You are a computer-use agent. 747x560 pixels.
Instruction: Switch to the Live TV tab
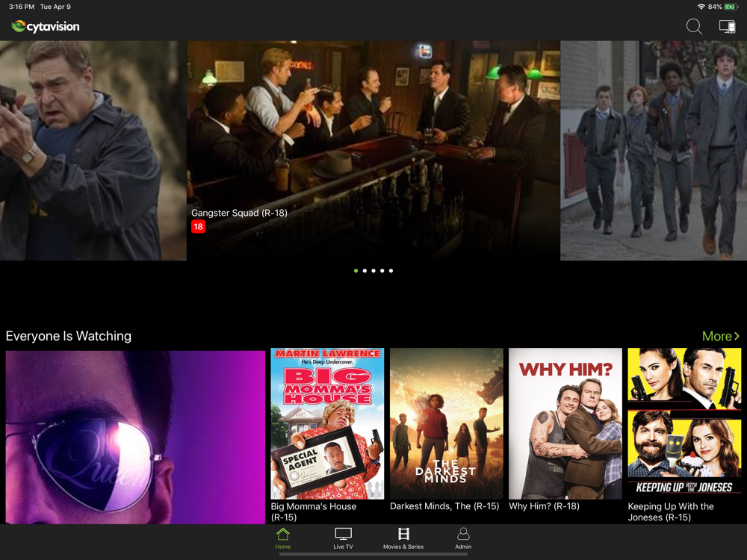pyautogui.click(x=343, y=538)
